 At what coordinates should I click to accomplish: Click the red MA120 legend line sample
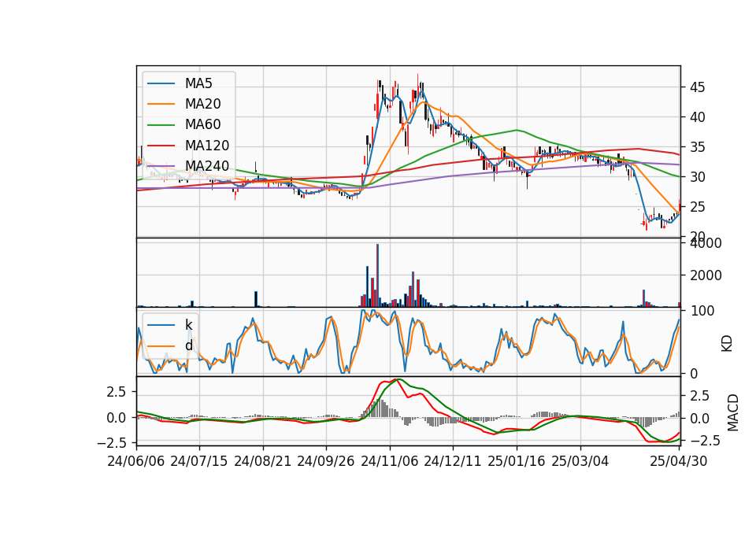coord(161,146)
